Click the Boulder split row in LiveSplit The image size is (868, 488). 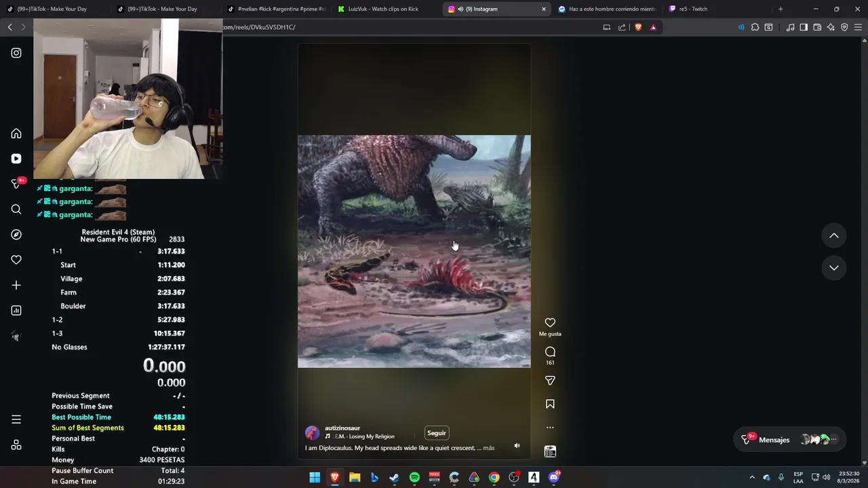118,306
